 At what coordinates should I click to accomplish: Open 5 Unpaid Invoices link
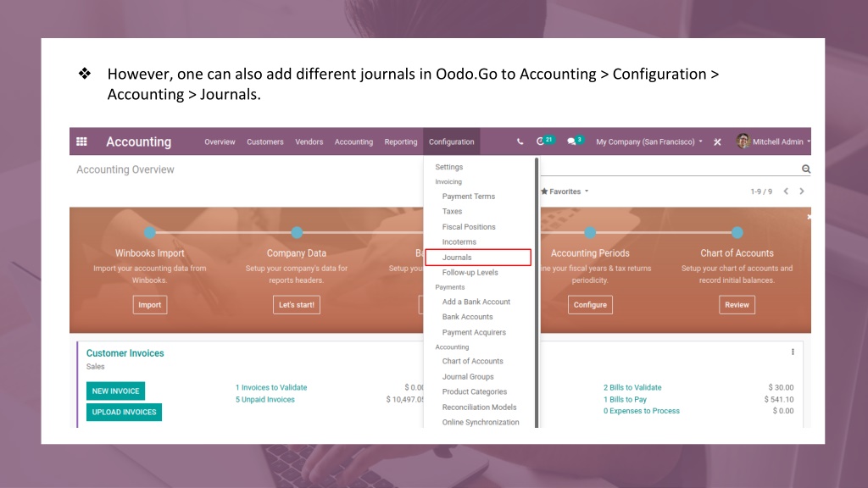tap(265, 400)
